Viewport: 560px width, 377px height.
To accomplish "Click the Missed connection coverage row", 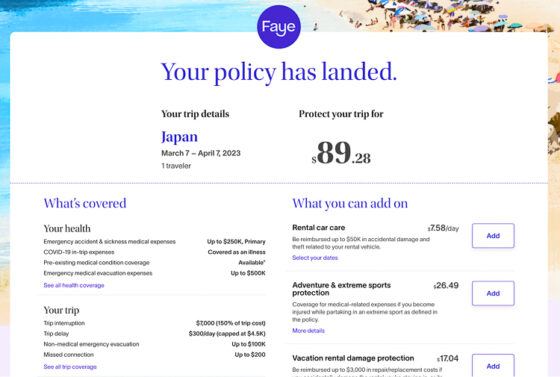I will [154, 355].
